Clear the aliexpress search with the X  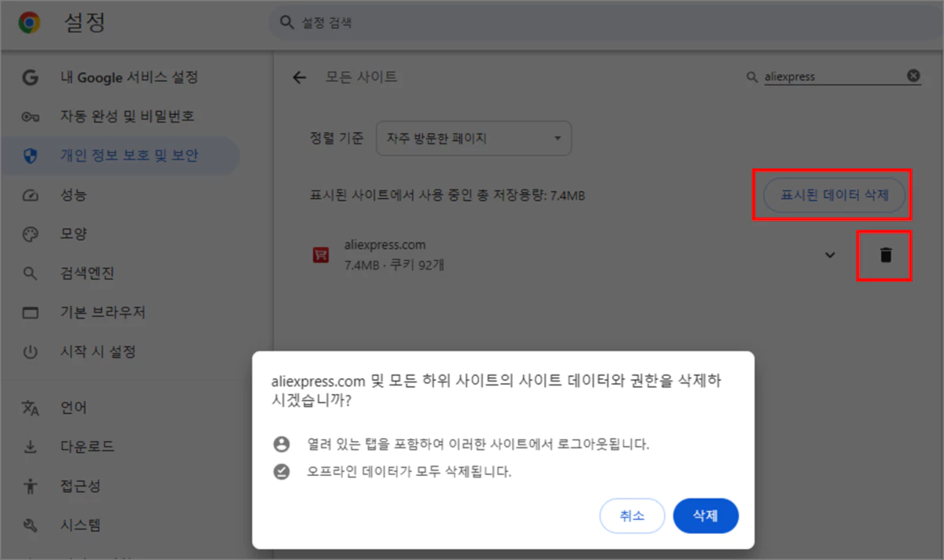click(913, 76)
